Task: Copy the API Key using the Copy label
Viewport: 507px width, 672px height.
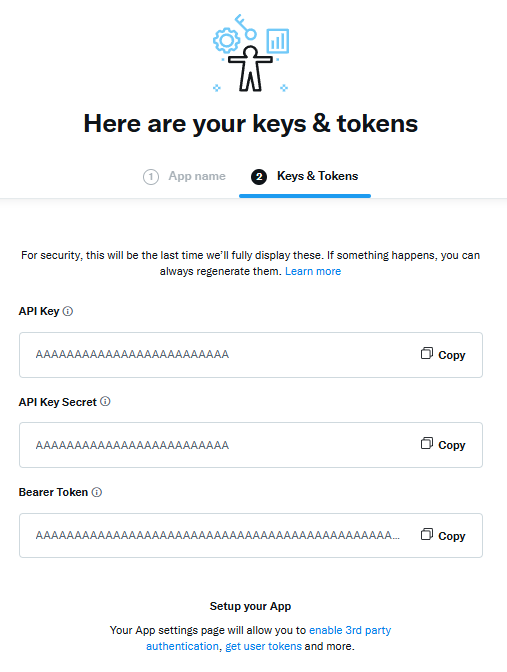Action: (x=452, y=355)
